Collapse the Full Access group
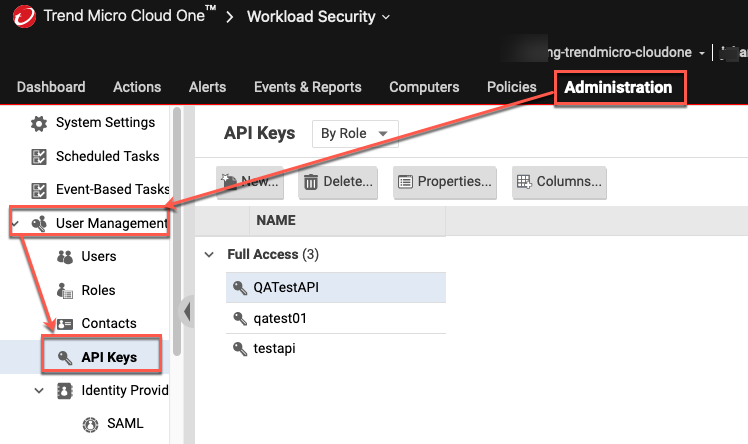Viewport: 748px width, 444px height. tap(209, 255)
